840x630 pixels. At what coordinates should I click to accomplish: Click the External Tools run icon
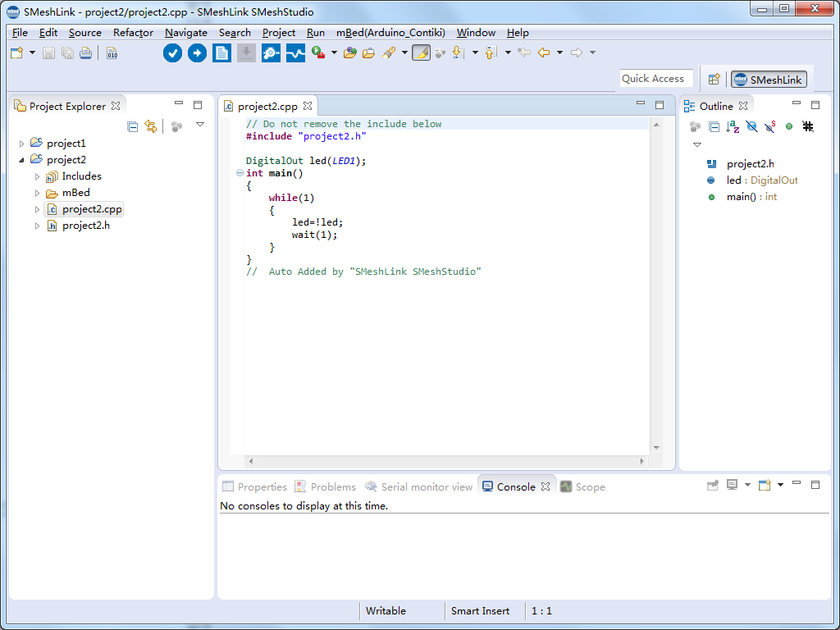tap(319, 52)
